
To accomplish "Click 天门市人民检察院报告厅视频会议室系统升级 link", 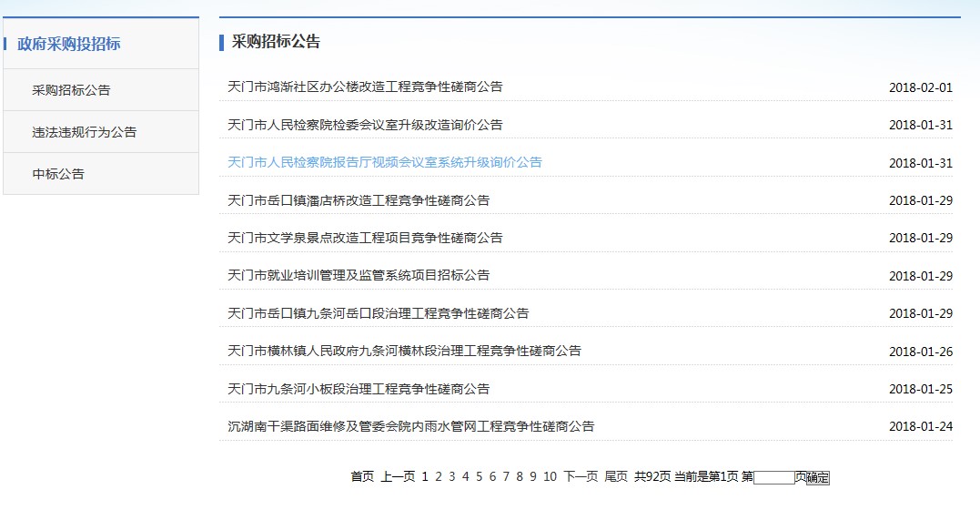I will pyautogui.click(x=384, y=162).
